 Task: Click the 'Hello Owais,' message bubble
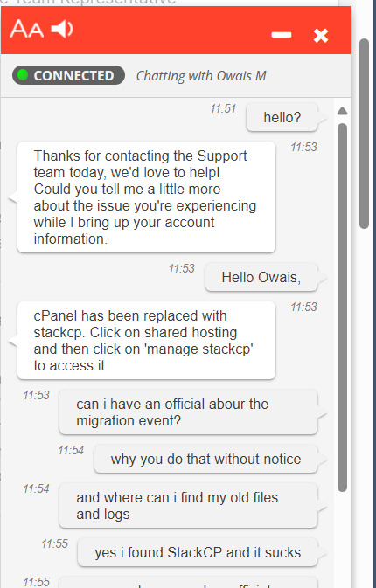261,278
